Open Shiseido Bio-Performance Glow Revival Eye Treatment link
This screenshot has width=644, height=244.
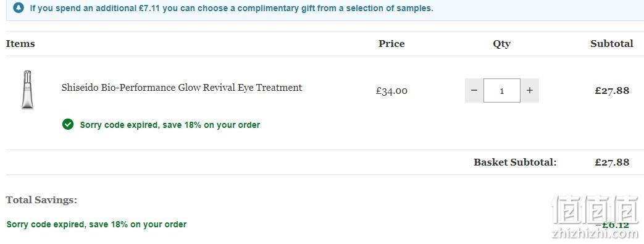(x=182, y=88)
